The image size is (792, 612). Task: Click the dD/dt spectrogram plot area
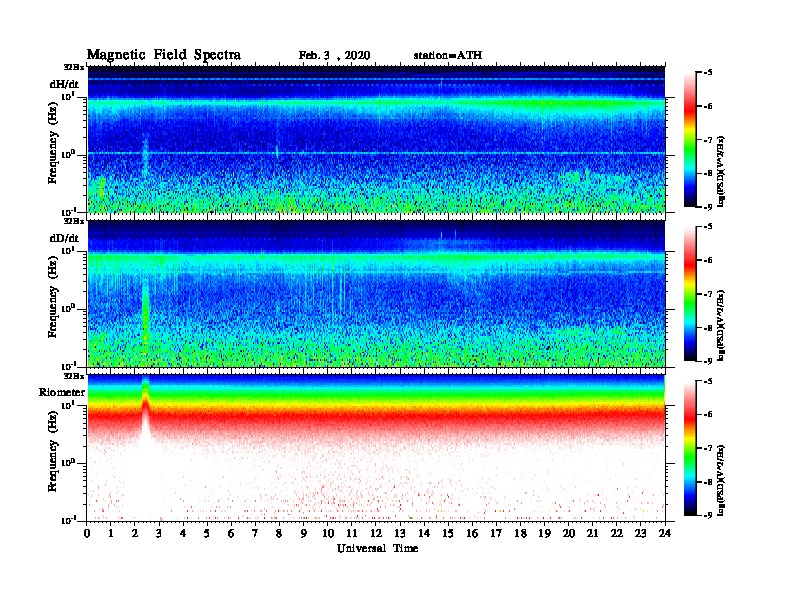(x=376, y=294)
